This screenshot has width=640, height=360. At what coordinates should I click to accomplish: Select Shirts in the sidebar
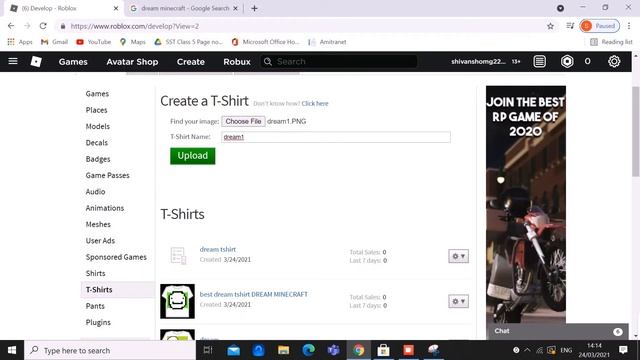tap(96, 273)
